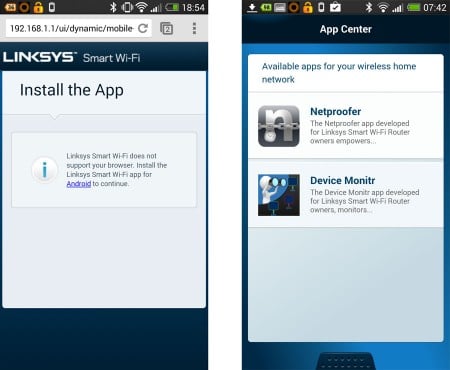
Task: Tap lock icon in left phone status bar
Action: coord(38,7)
